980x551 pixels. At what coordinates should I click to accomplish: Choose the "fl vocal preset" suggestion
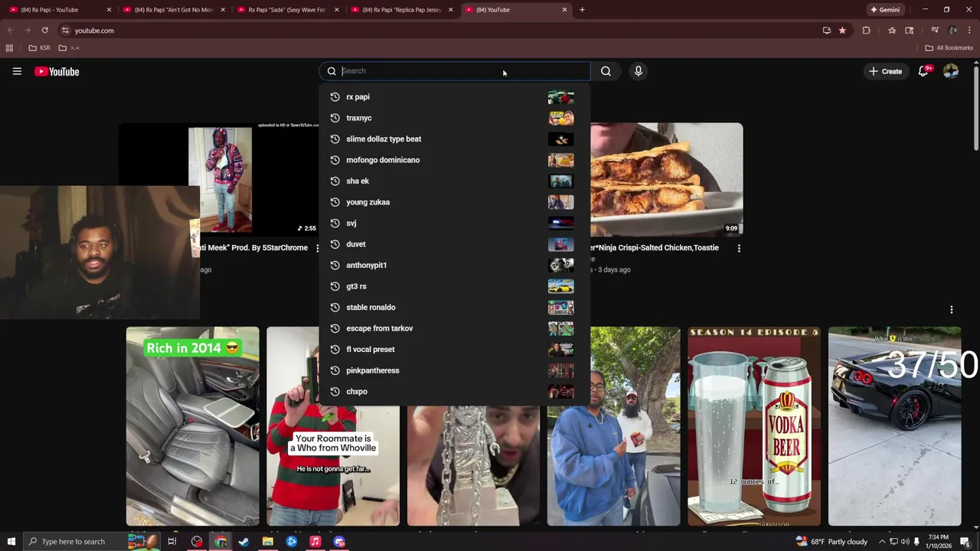[x=455, y=350]
